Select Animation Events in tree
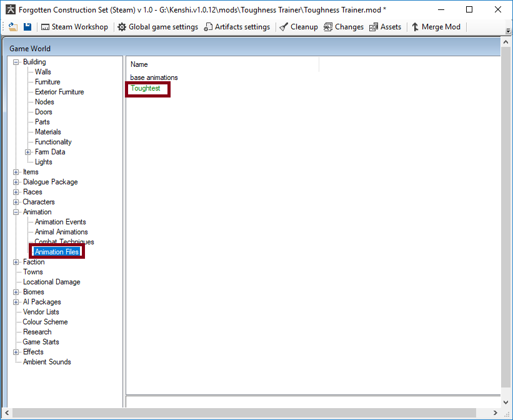 click(x=60, y=222)
